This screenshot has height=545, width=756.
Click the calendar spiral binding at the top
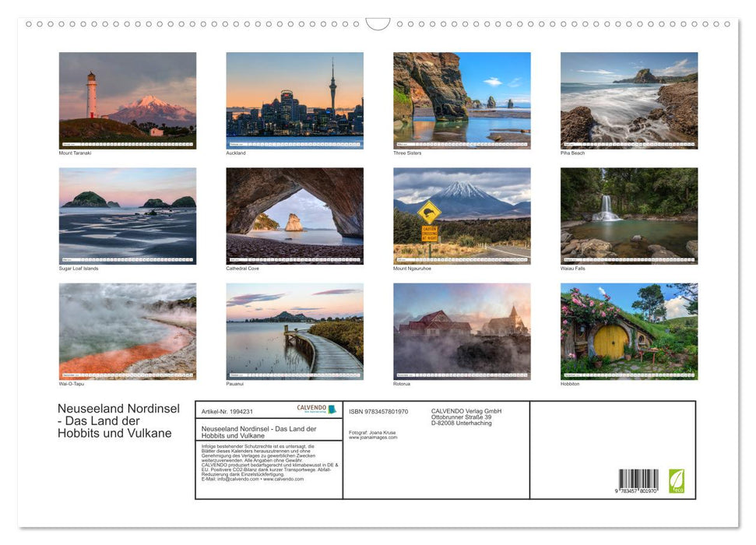pyautogui.click(x=378, y=23)
